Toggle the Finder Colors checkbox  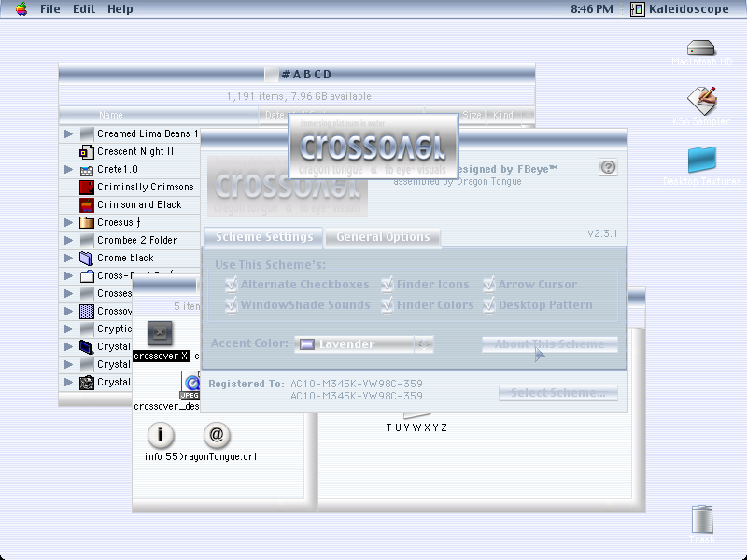388,305
